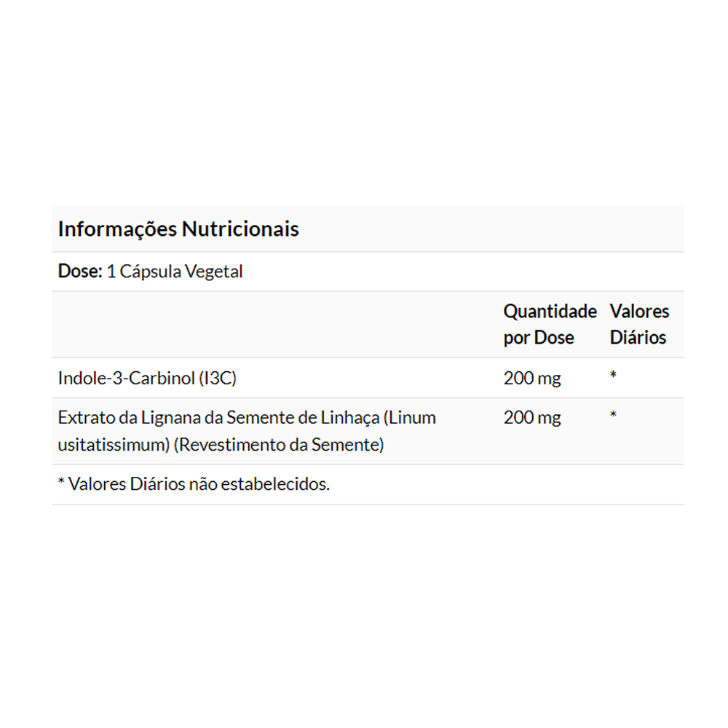Select the (I3C) abbreviation
The image size is (728, 728).
pyautogui.click(x=219, y=378)
